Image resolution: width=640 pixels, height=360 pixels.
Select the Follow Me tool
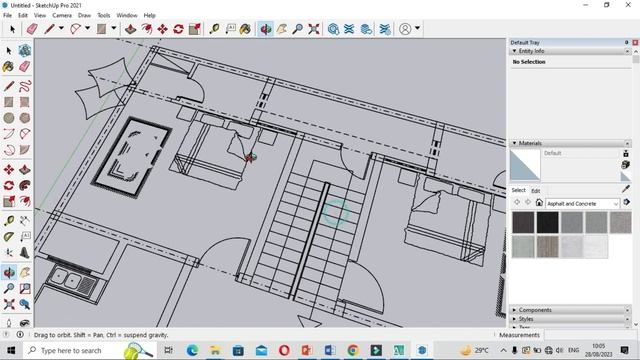pyautogui.click(x=24, y=185)
